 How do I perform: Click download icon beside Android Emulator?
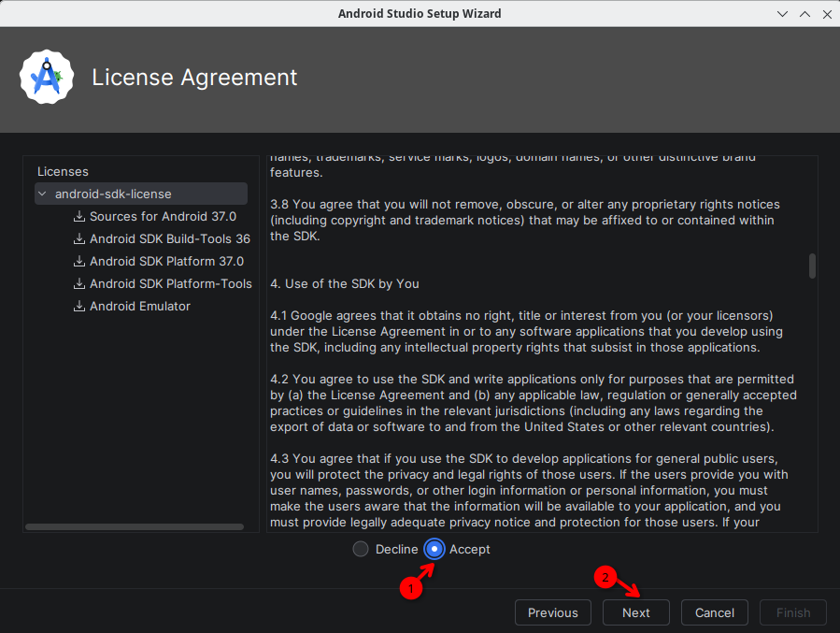coord(79,306)
